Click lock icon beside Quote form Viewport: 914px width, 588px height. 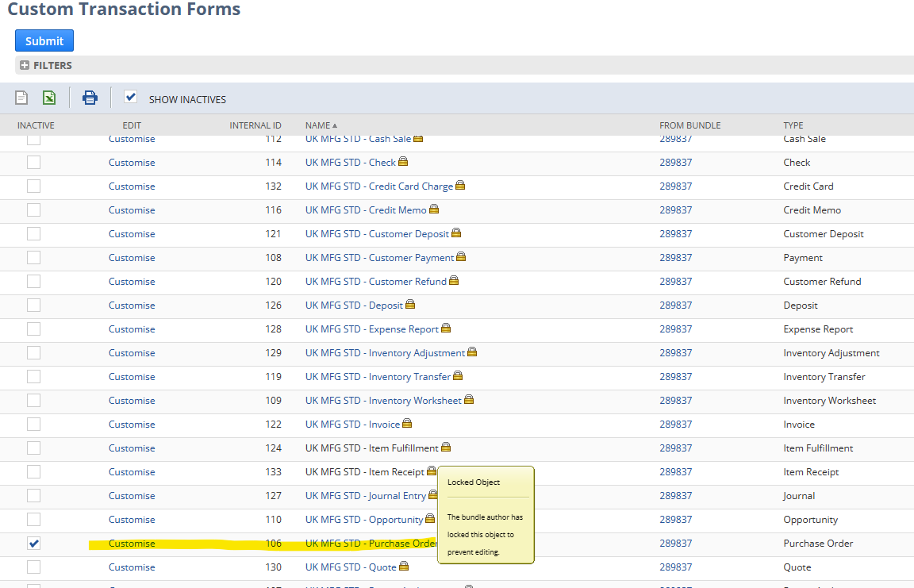pyautogui.click(x=403, y=567)
